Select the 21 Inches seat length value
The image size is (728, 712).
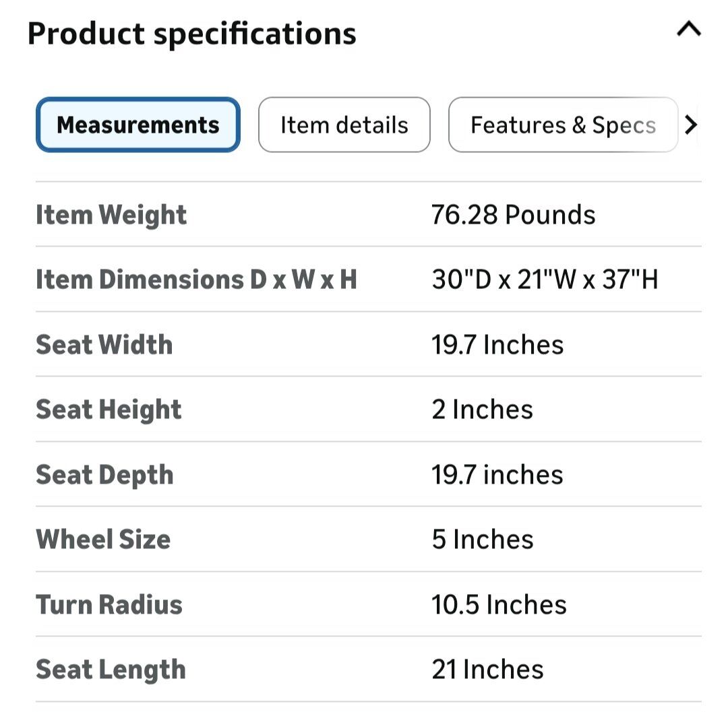tap(487, 670)
